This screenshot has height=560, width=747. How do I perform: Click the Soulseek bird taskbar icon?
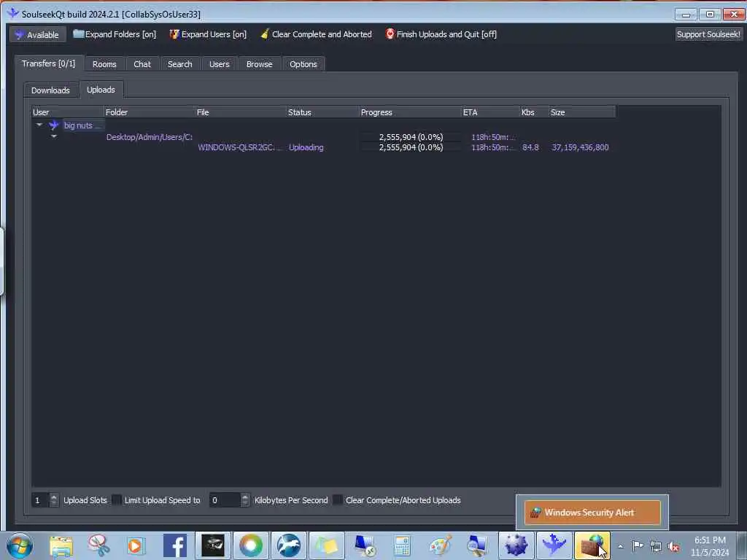[x=554, y=545]
